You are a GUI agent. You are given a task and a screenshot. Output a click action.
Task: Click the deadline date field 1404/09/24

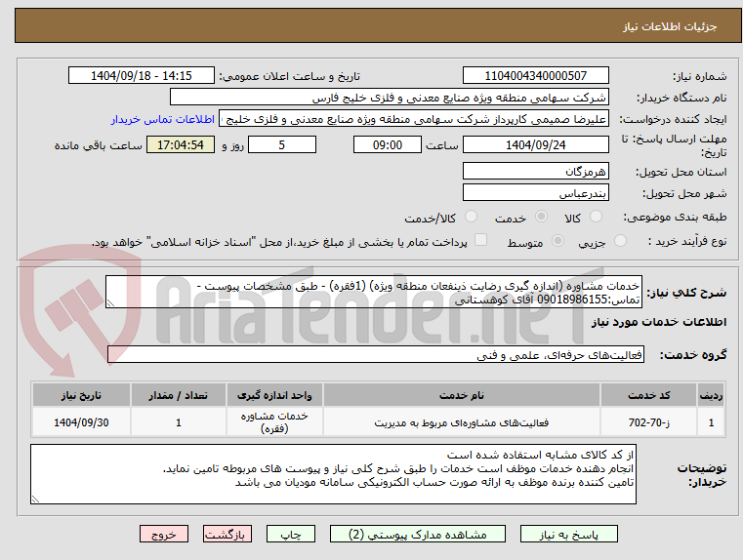pyautogui.click(x=535, y=144)
